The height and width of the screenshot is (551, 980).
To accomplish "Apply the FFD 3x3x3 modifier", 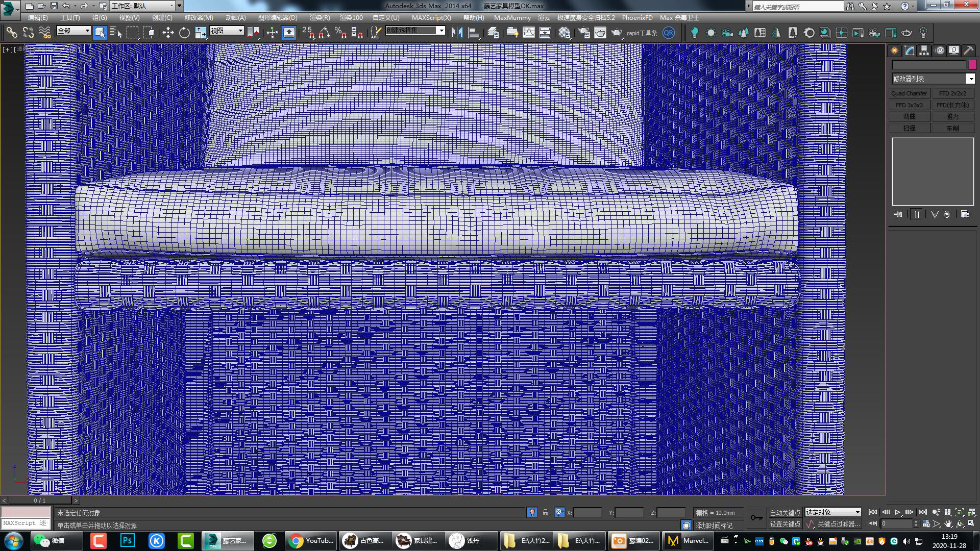I will point(910,105).
